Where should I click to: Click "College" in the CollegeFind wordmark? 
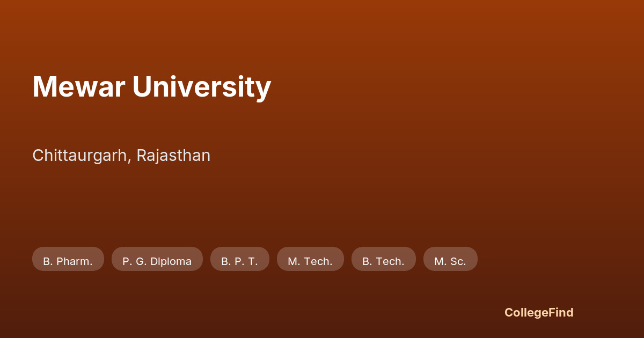pos(525,313)
